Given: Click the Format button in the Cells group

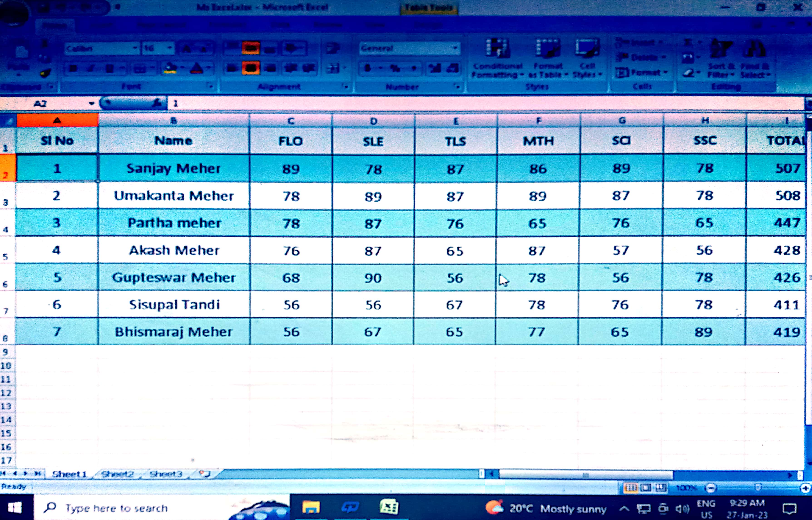Looking at the screenshot, I should [641, 72].
